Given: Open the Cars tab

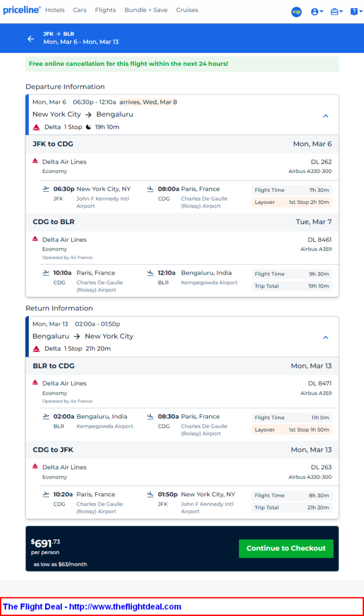Looking at the screenshot, I should tap(80, 10).
